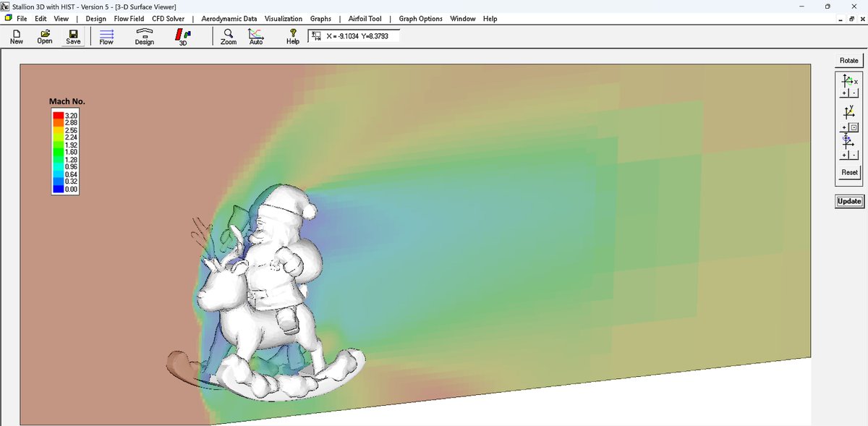Image resolution: width=868 pixels, height=426 pixels.
Task: Open the Visualization menu
Action: (x=284, y=19)
